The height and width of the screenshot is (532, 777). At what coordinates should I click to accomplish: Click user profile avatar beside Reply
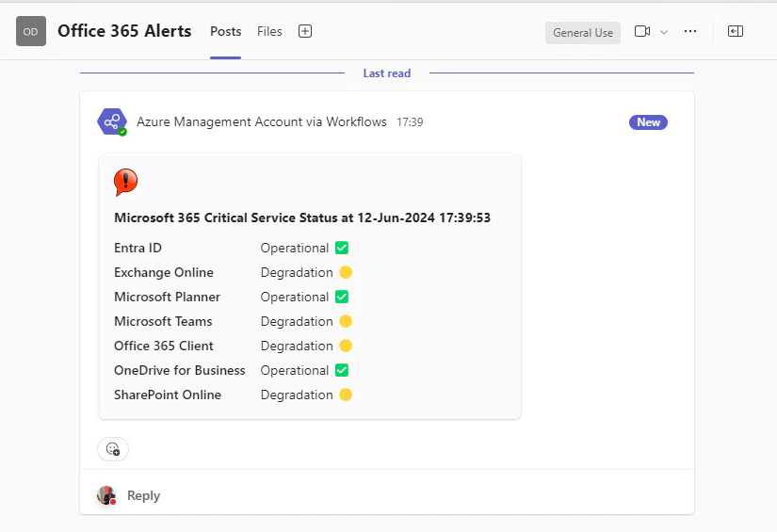(106, 495)
